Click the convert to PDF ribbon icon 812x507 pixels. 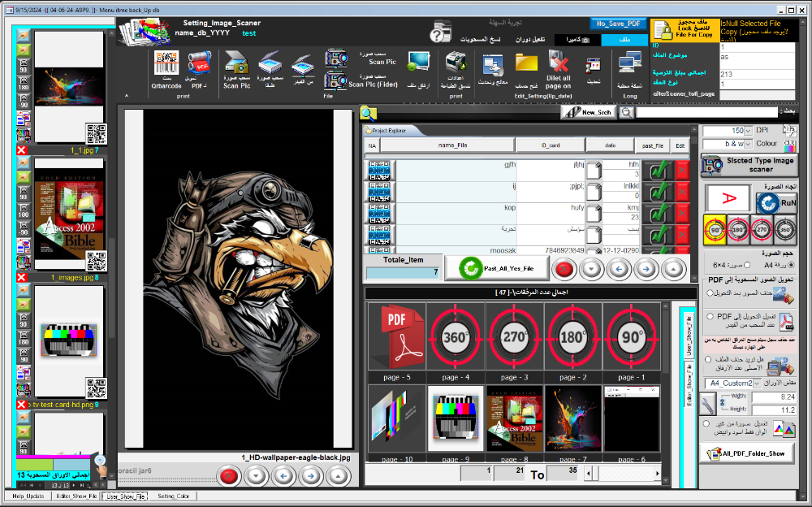pos(199,63)
